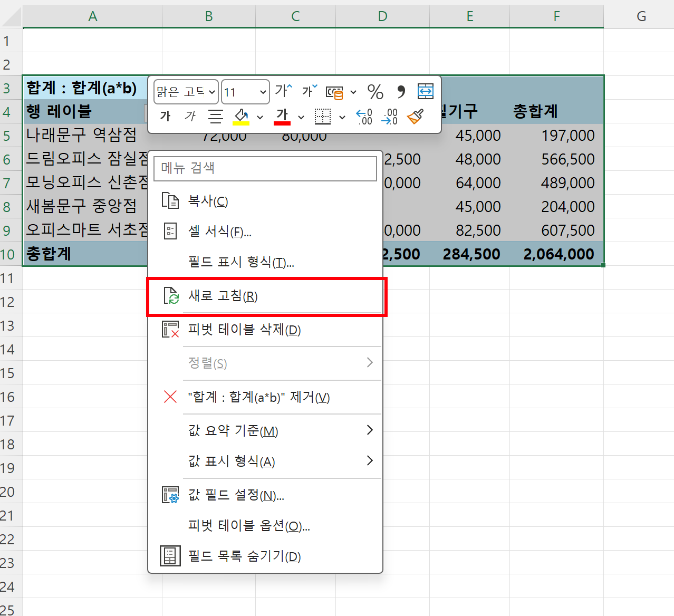Apply red font color
Viewport: 674px width, 616px height.
click(282, 117)
